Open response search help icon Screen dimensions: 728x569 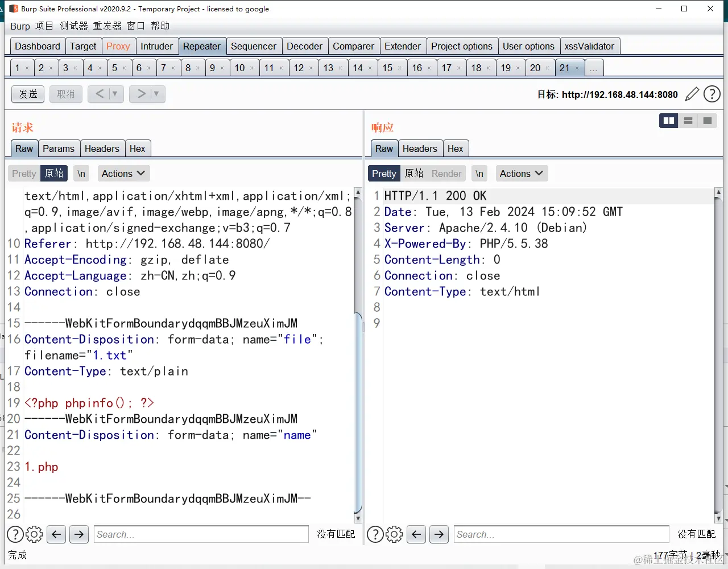375,534
